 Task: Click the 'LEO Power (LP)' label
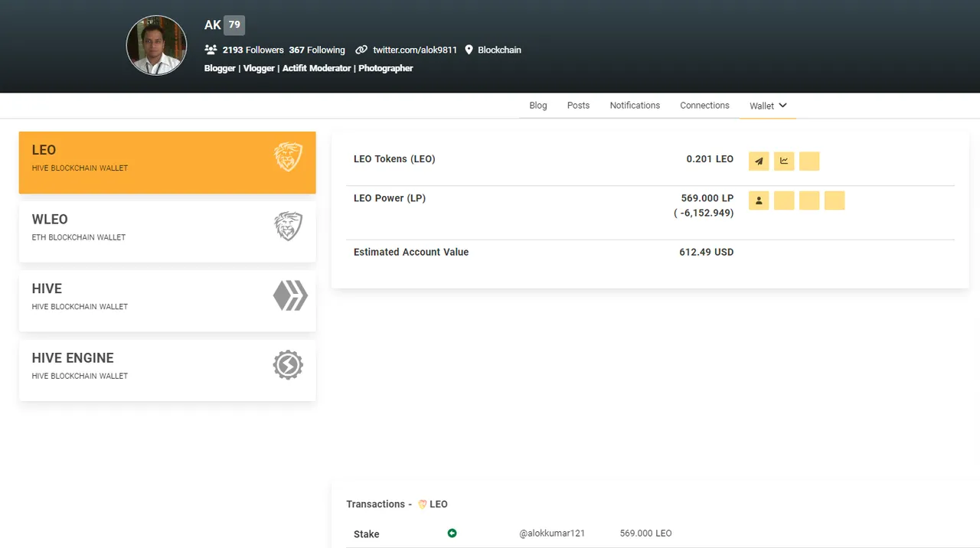[x=390, y=198]
